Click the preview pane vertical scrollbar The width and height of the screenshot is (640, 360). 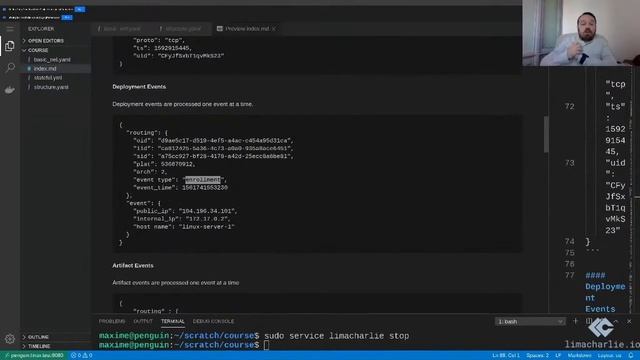coord(546,135)
